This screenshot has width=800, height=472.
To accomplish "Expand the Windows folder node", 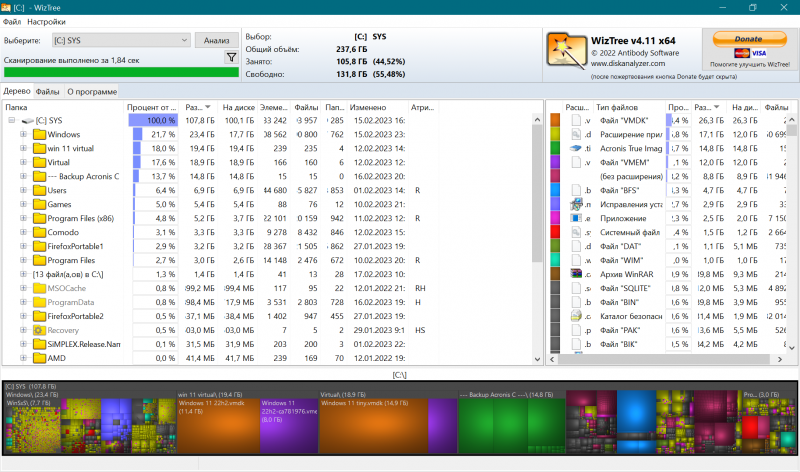I will pyautogui.click(x=23, y=134).
